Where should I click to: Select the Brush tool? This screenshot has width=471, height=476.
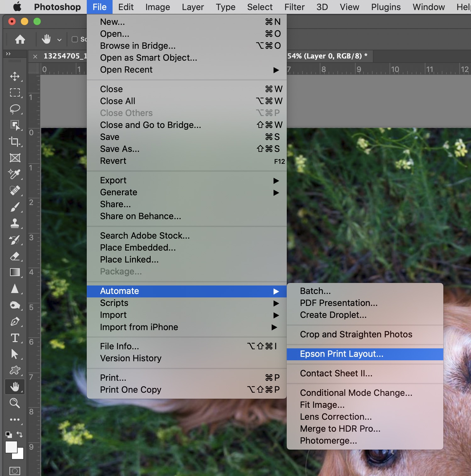14,207
